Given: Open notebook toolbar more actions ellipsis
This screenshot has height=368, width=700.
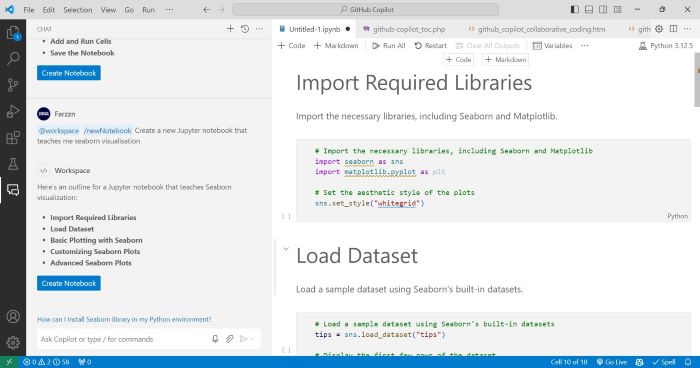Looking at the screenshot, I should (x=585, y=46).
